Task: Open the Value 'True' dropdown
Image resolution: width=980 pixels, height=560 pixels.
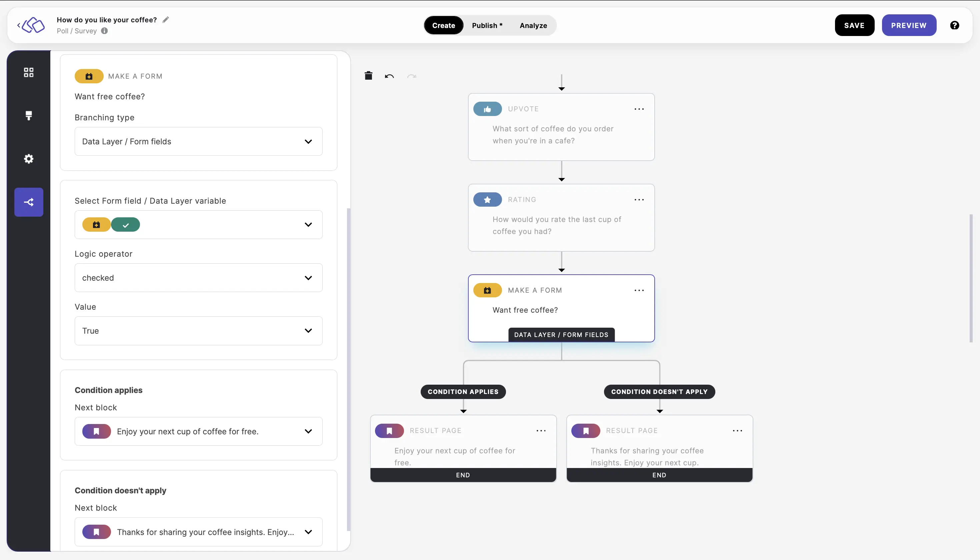Action: pyautogui.click(x=198, y=331)
